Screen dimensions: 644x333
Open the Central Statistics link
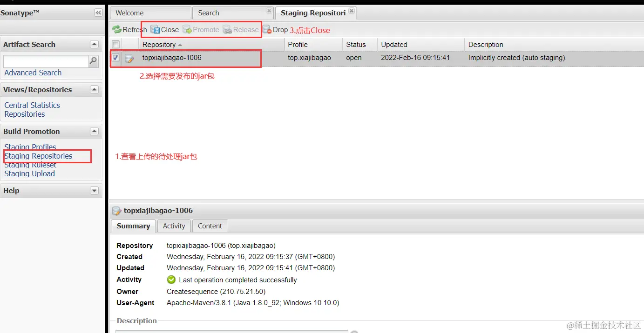[x=32, y=105]
